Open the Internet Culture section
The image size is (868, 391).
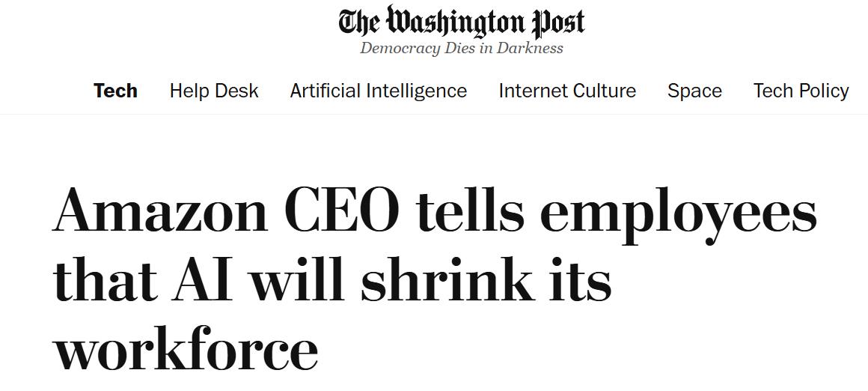(567, 91)
